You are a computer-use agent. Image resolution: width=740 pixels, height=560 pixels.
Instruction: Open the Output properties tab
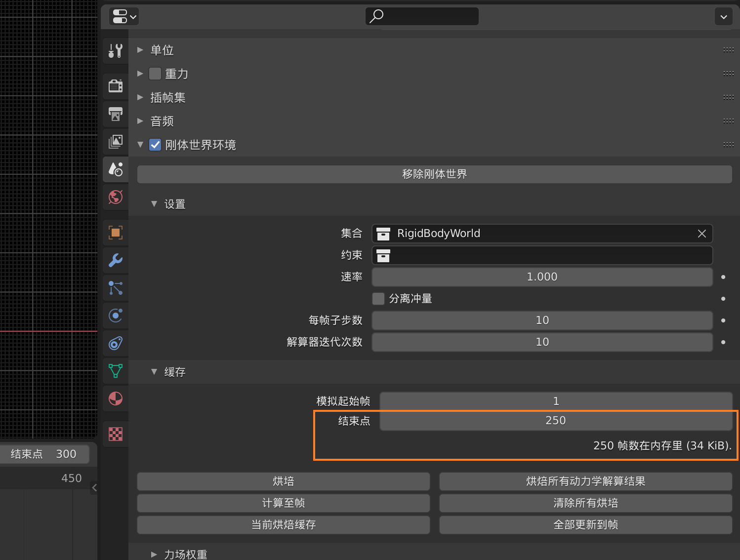pyautogui.click(x=116, y=114)
